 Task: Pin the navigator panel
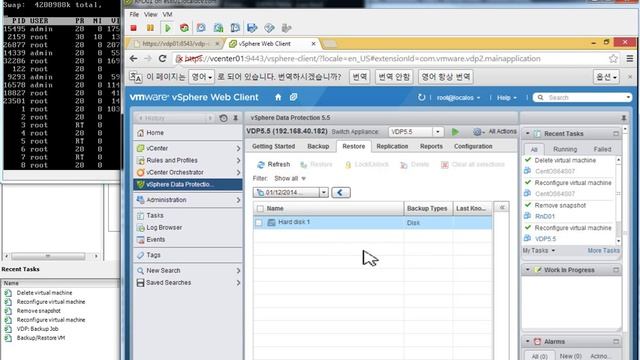point(236,118)
